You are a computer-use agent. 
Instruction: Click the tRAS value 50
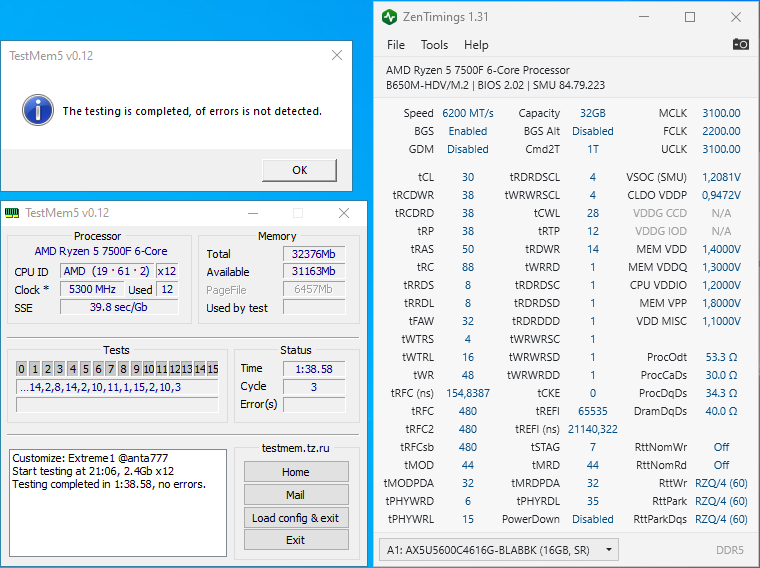[x=468, y=249]
